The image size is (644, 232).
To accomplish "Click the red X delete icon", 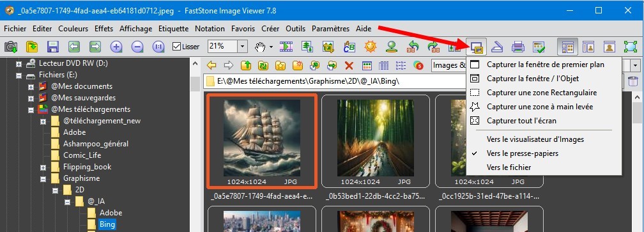I will 349,65.
